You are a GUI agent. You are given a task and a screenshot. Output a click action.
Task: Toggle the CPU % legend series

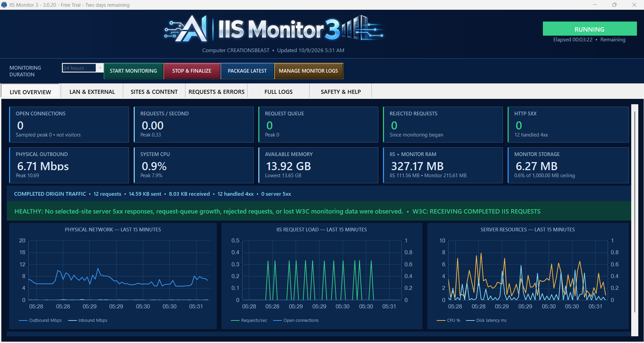coord(448,320)
